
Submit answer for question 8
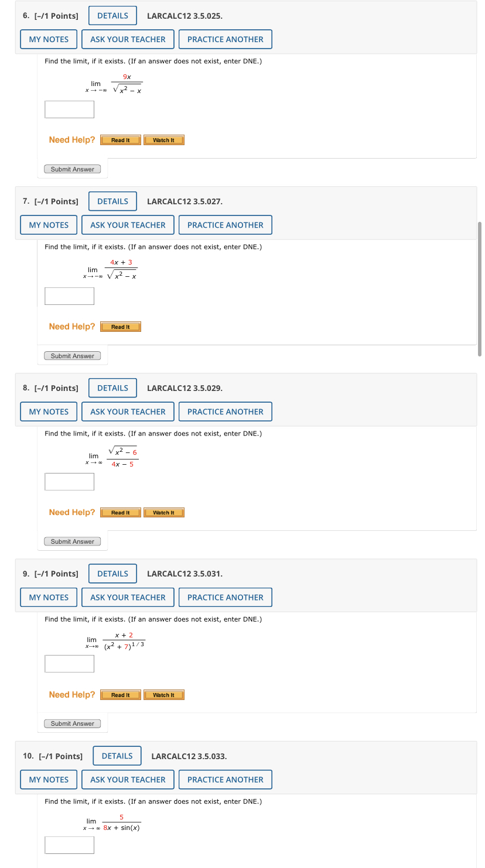click(x=72, y=541)
